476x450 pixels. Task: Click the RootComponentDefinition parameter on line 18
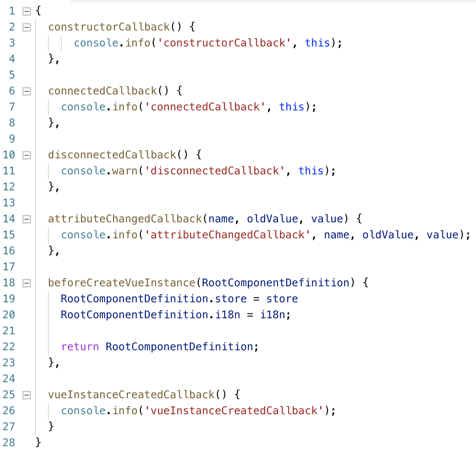pos(275,283)
